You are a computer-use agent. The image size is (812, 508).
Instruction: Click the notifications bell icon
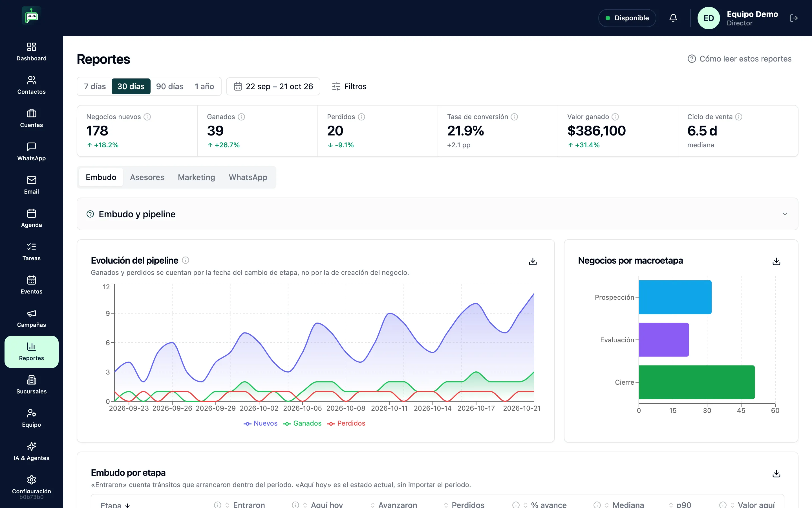tap(673, 18)
